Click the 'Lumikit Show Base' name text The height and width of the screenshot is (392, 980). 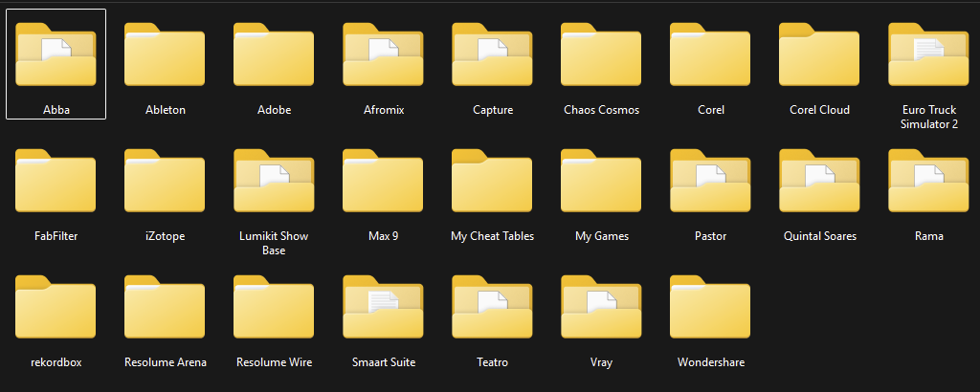274,243
